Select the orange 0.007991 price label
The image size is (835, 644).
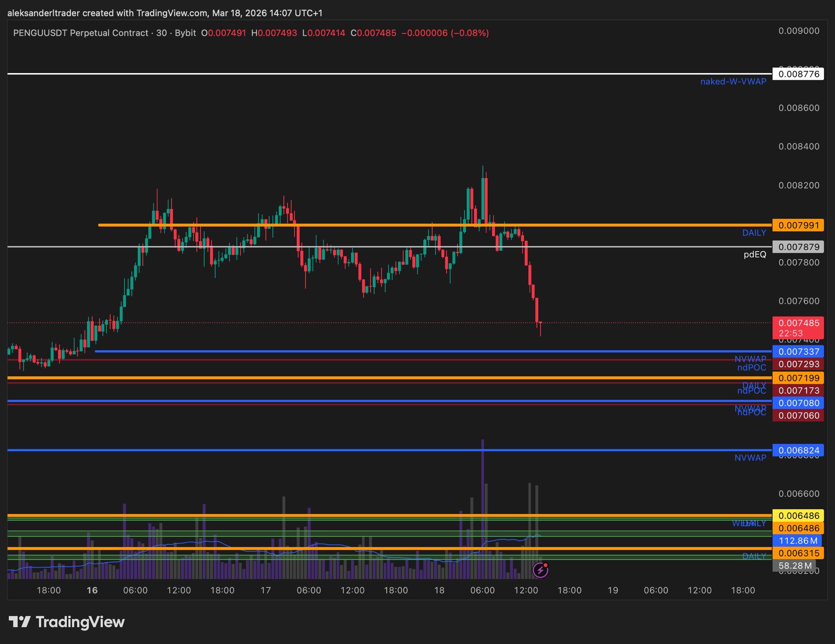tap(798, 225)
